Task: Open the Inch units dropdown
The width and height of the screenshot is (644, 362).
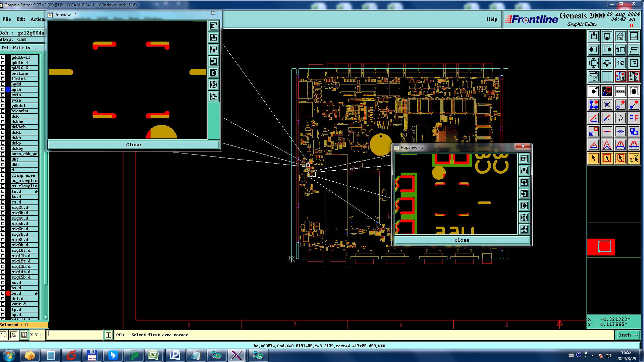Action: (x=628, y=335)
